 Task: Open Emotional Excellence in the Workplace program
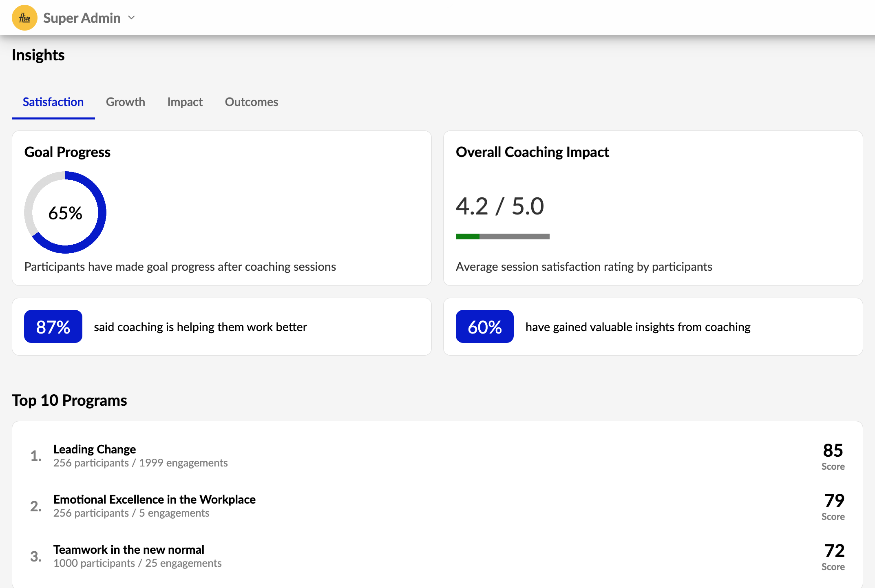coord(154,500)
